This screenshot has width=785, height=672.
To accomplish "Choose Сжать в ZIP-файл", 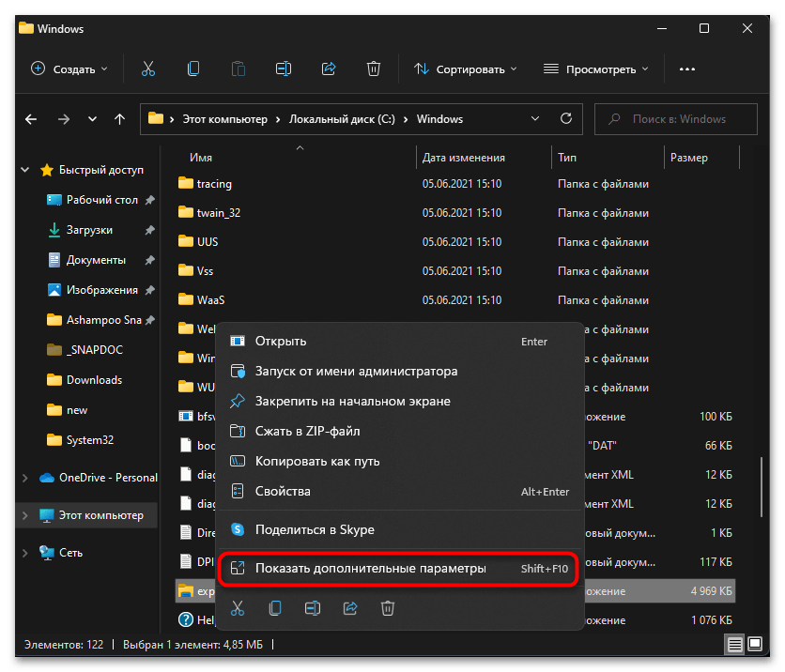I will tap(401, 432).
